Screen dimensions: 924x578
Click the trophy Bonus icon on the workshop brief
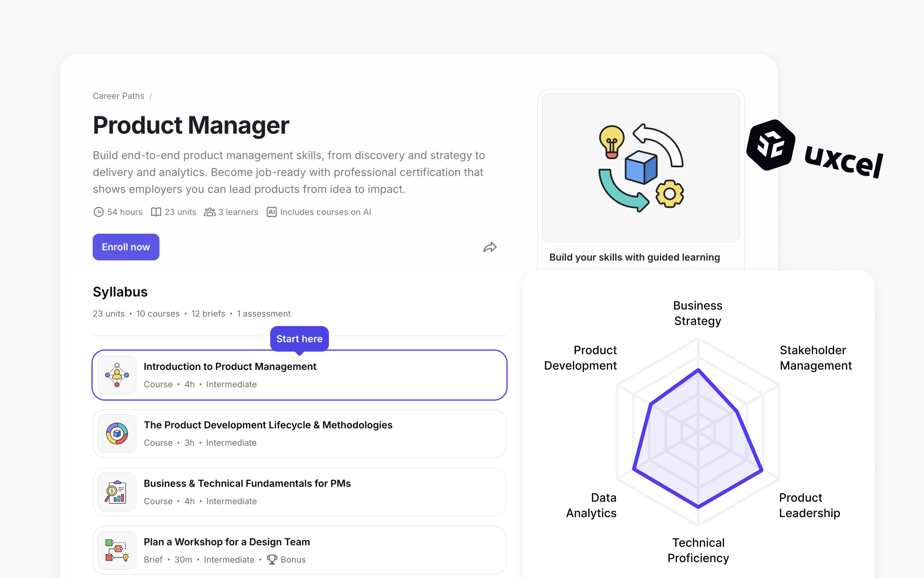coord(273,560)
